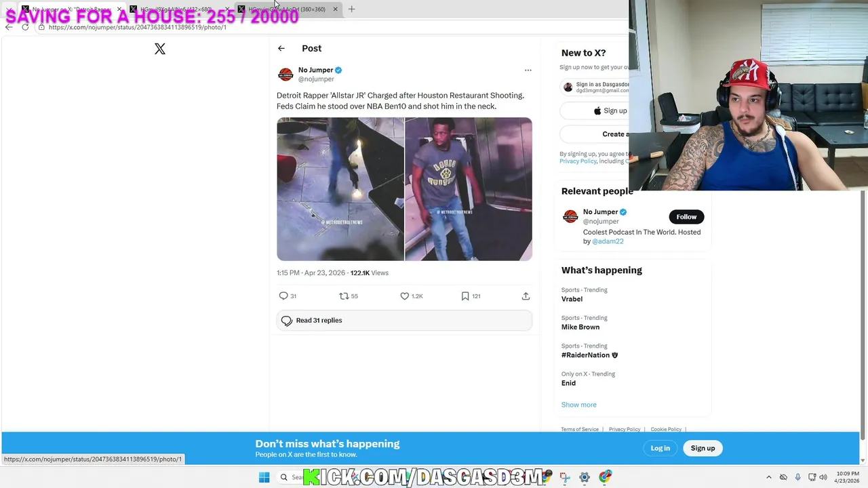Click the 1:15 PM Apr 23, 2026 timestamp
This screenshot has height=488, width=868.
point(311,273)
